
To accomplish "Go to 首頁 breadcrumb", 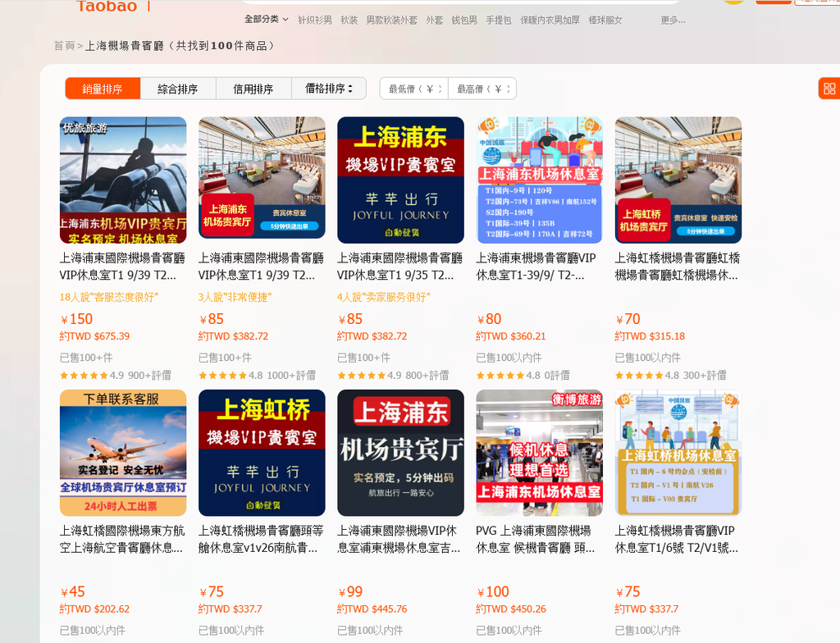I will pos(64,46).
